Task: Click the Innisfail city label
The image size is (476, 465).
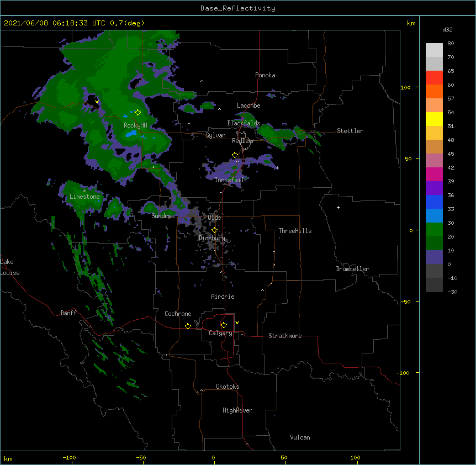Action: point(229,180)
